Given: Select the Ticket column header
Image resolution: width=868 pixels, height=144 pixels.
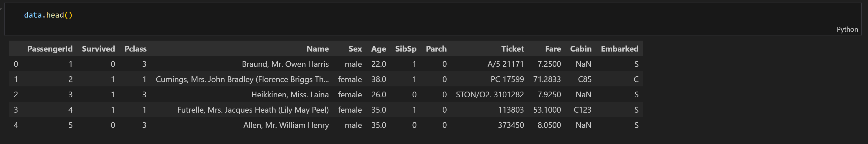Looking at the screenshot, I should (x=512, y=49).
